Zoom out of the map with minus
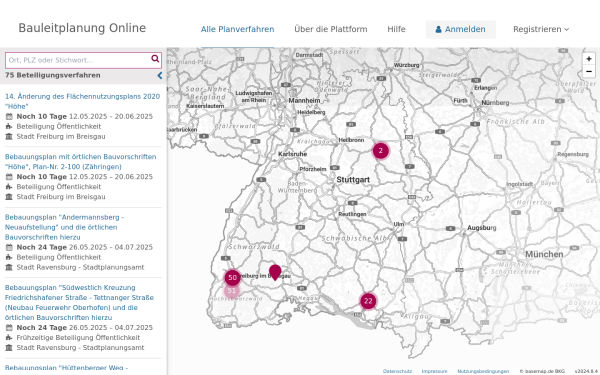 pyautogui.click(x=589, y=71)
